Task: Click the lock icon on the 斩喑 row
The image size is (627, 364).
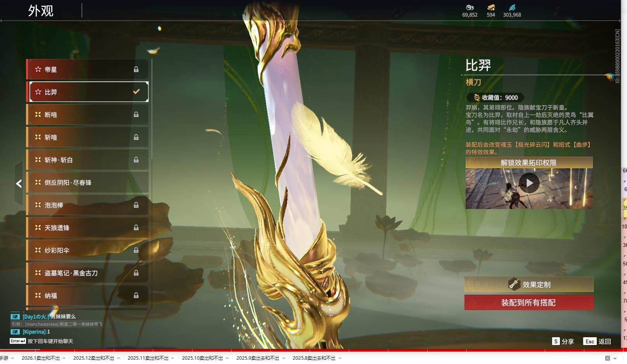Action: click(x=136, y=137)
